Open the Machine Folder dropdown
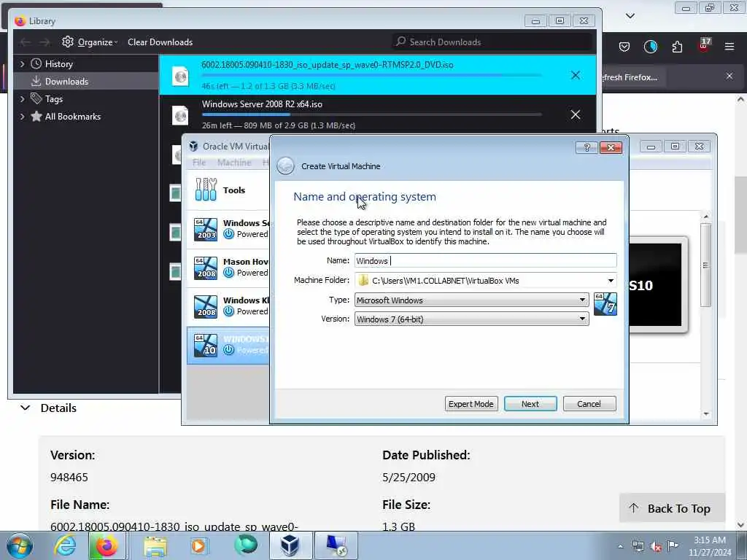The height and width of the screenshot is (560, 747). pyautogui.click(x=611, y=281)
